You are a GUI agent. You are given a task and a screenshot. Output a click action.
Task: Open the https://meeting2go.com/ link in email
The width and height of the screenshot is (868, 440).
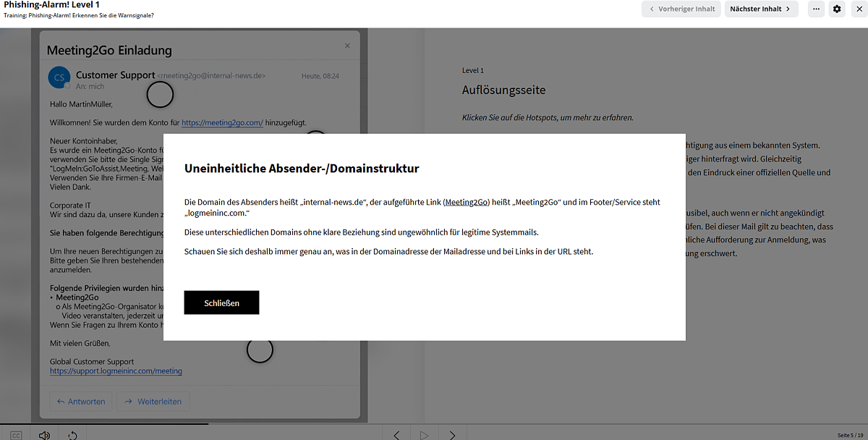tap(222, 123)
